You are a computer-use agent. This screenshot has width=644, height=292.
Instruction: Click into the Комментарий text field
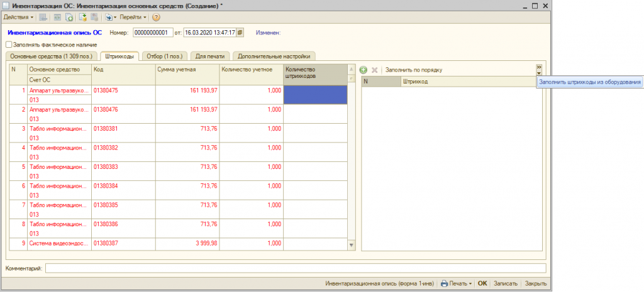tap(296, 269)
